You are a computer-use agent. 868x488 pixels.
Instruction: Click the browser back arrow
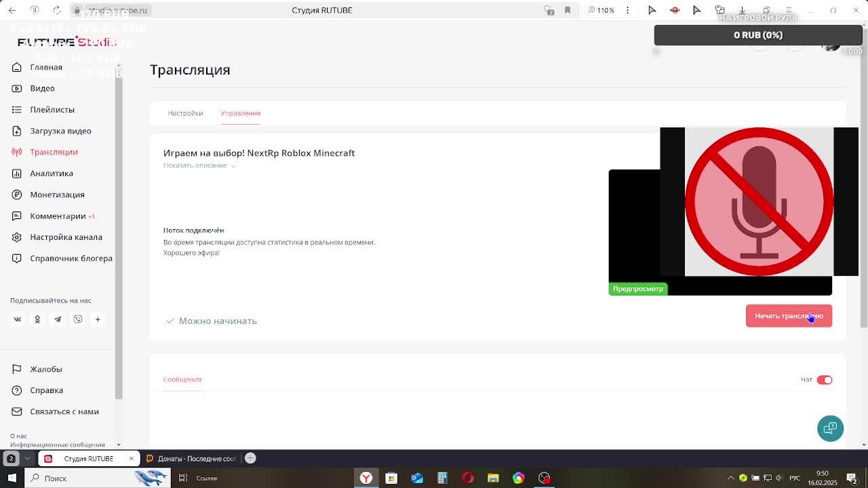(x=12, y=10)
